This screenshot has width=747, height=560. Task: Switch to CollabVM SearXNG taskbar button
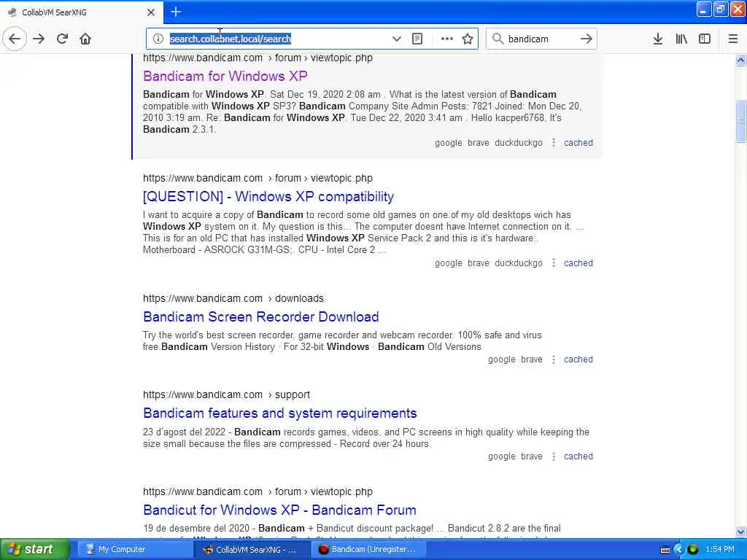[252, 550]
